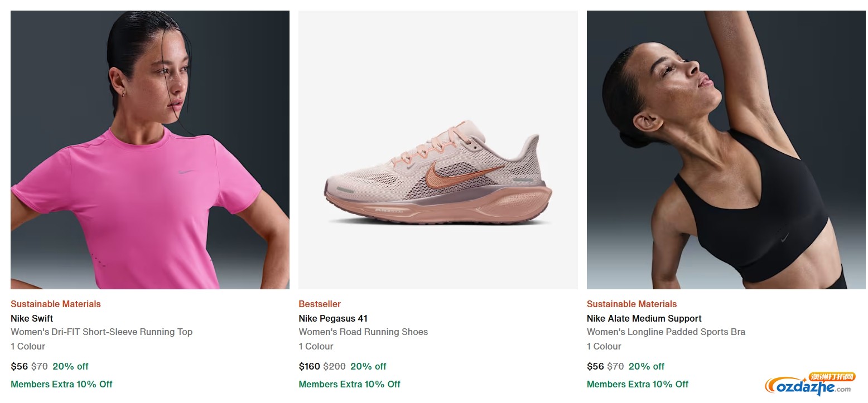Click Sustainable Materials label on Nike Swift
The height and width of the screenshot is (403, 868).
pos(55,304)
